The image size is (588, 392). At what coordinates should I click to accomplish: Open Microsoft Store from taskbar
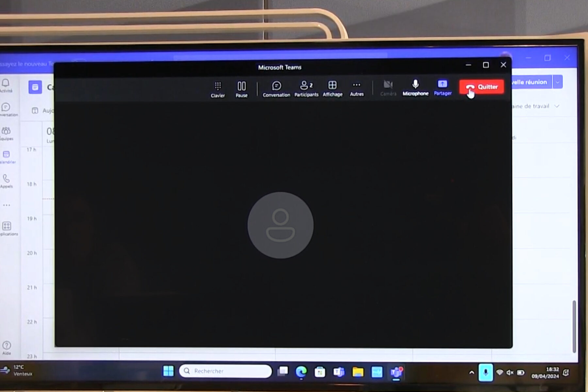tap(320, 372)
